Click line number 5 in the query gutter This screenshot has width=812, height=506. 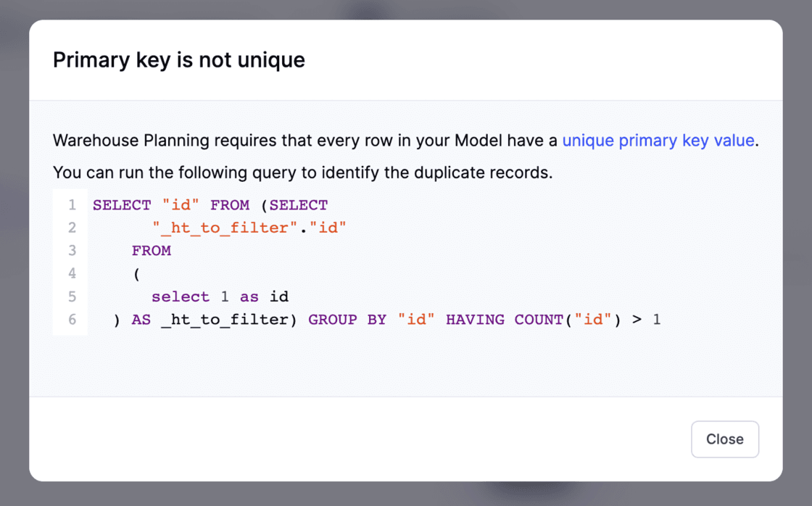pos(72,296)
